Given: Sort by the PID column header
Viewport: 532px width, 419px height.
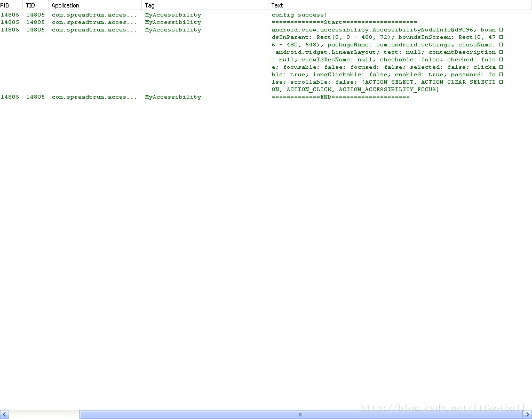Looking at the screenshot, I should pos(11,5).
